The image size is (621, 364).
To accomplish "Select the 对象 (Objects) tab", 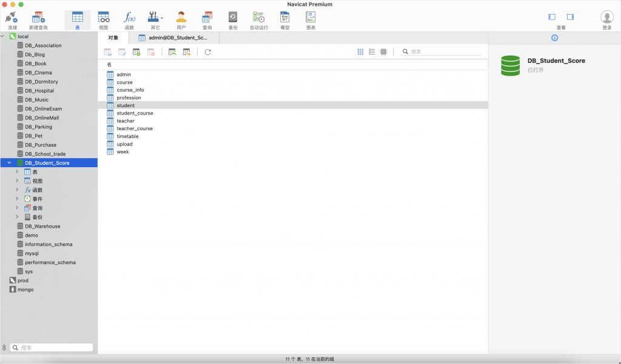I will pos(113,38).
